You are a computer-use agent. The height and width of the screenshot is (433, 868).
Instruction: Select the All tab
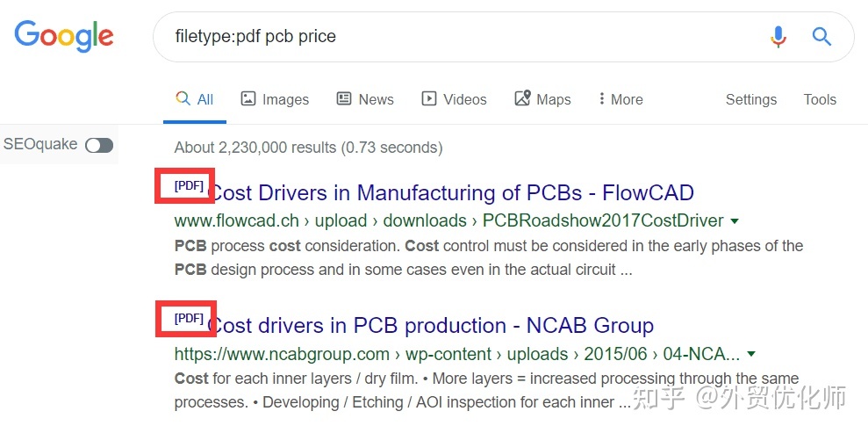(x=195, y=99)
